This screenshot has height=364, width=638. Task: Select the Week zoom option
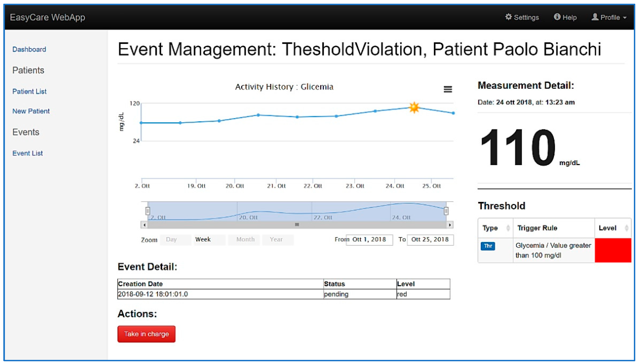[x=203, y=239]
